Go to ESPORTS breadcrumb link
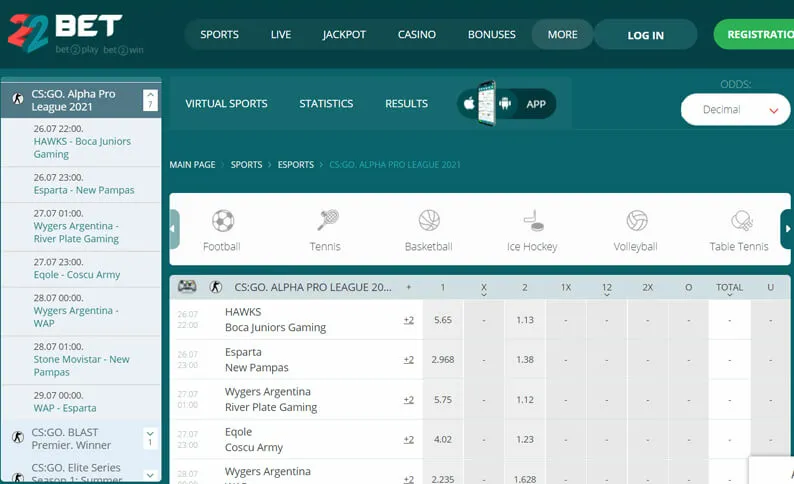This screenshot has height=484, width=794. click(x=296, y=165)
